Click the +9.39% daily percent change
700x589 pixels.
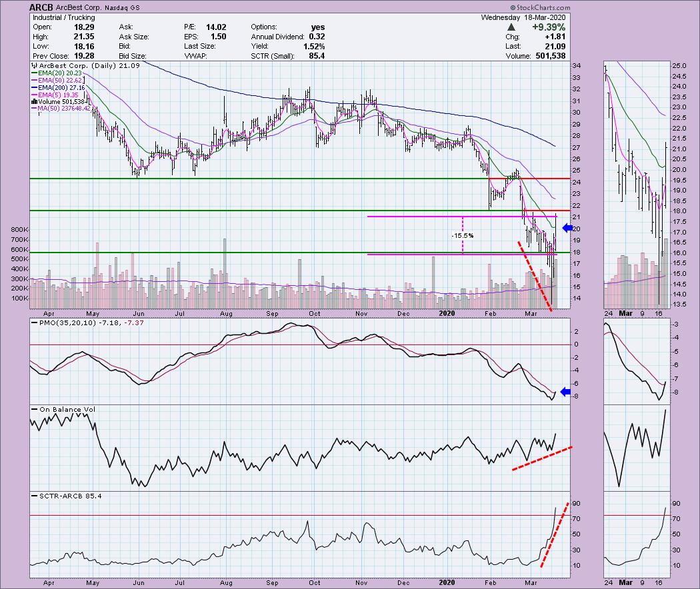[549, 27]
